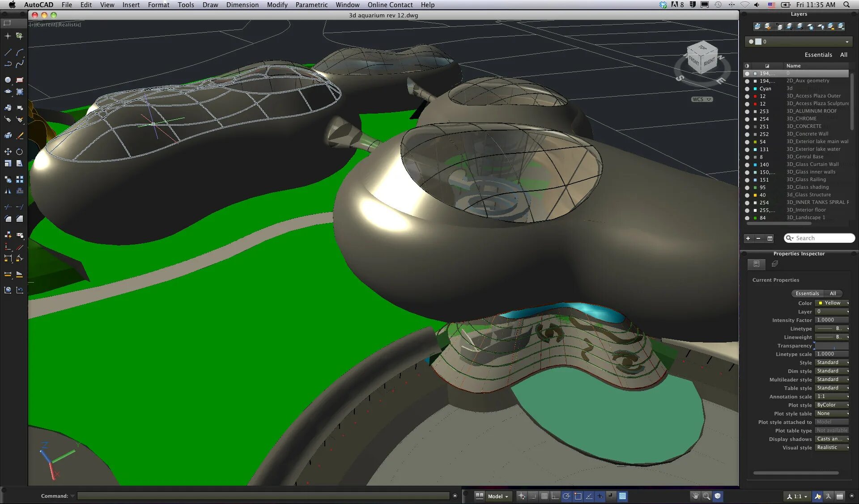The height and width of the screenshot is (504, 859).
Task: Select the Move tool
Action: (8, 152)
